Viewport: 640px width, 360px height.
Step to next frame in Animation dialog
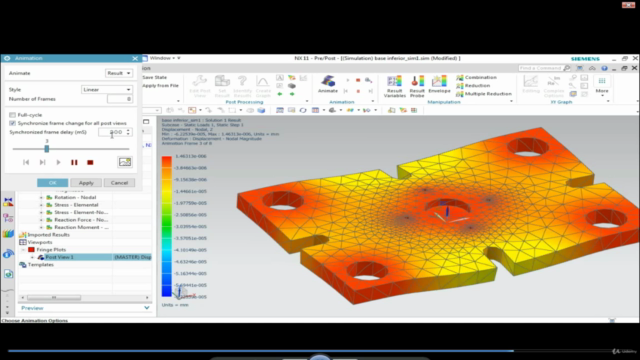tap(42, 162)
